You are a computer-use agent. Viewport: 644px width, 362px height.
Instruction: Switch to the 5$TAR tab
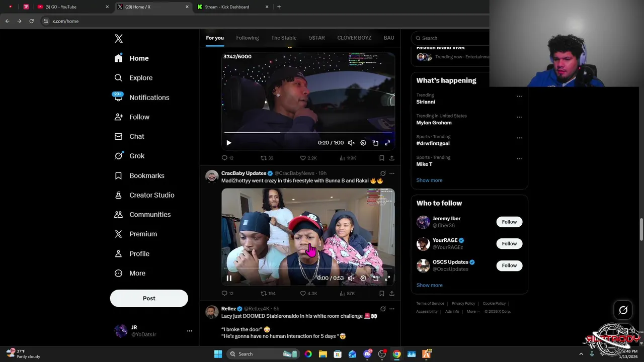tap(317, 38)
